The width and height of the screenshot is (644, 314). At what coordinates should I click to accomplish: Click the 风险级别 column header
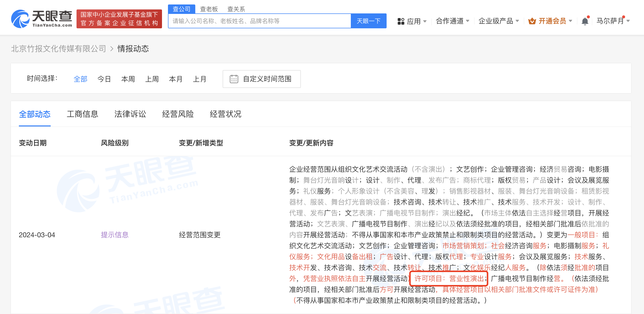coord(115,143)
